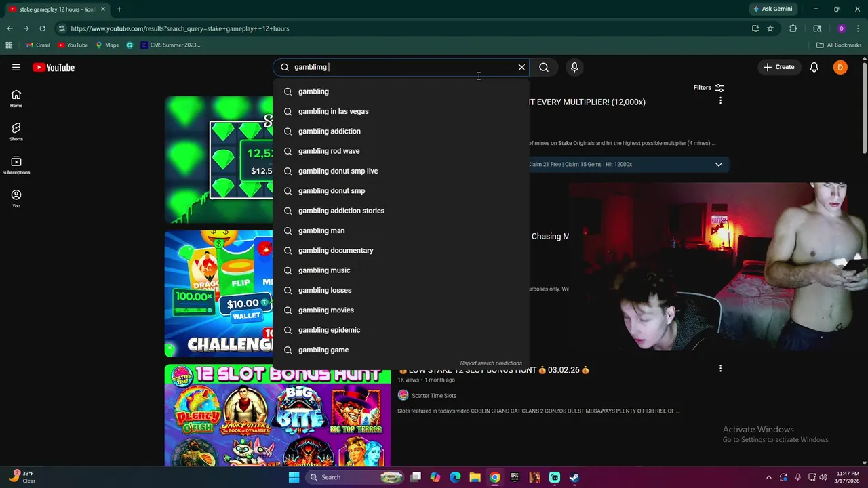Go to Home in the sidebar
The width and height of the screenshot is (868, 488).
pos(16,99)
